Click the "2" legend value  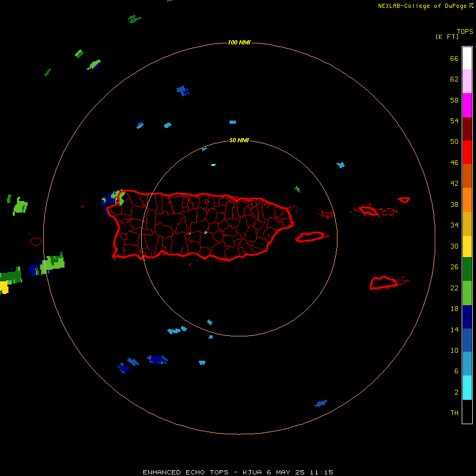[x=456, y=392]
